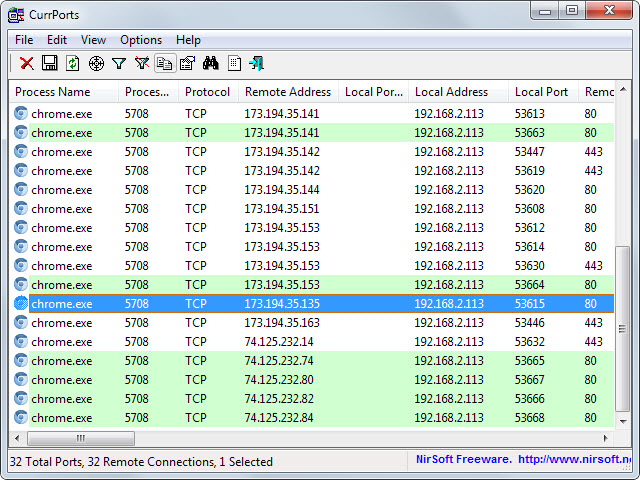
Task: Click chrome icon in row with port 53608
Action: point(21,208)
